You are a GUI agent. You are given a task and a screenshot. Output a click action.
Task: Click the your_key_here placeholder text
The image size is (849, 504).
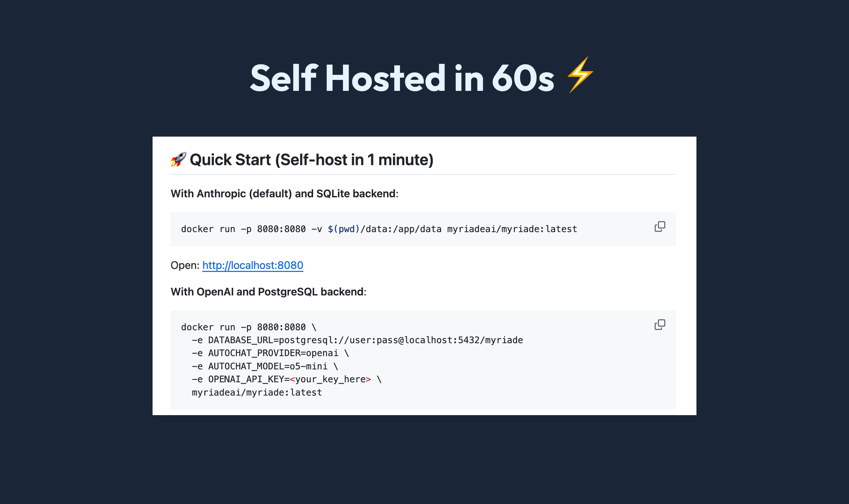pos(330,379)
